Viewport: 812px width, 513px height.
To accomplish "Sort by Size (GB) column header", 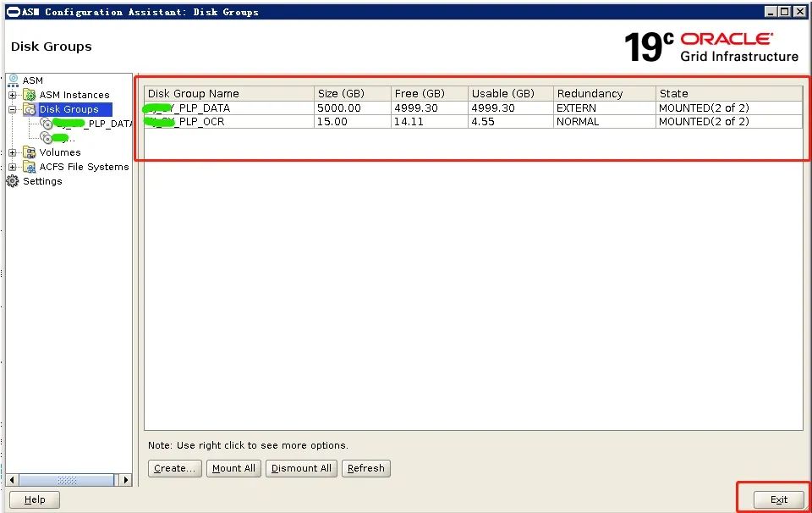I will pos(352,94).
